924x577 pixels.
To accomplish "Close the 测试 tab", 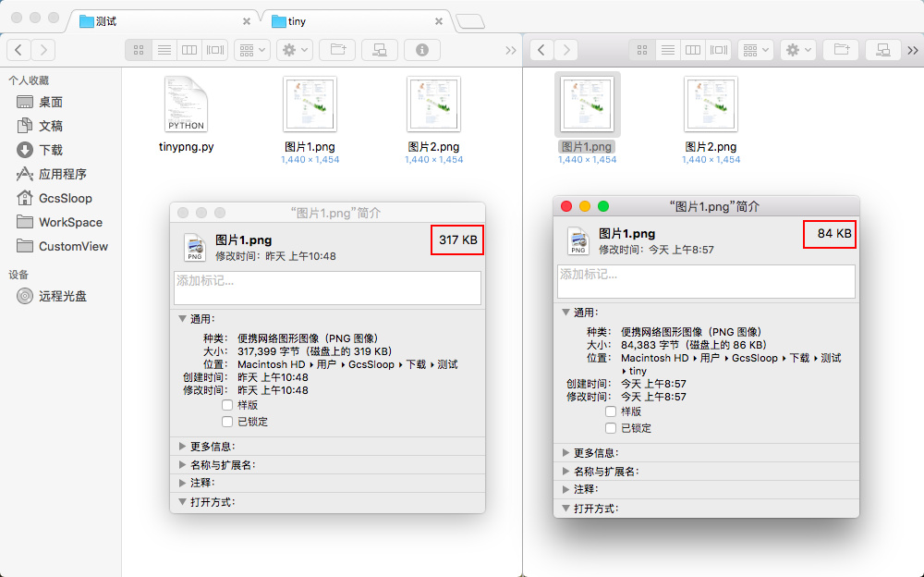I will click(x=247, y=21).
